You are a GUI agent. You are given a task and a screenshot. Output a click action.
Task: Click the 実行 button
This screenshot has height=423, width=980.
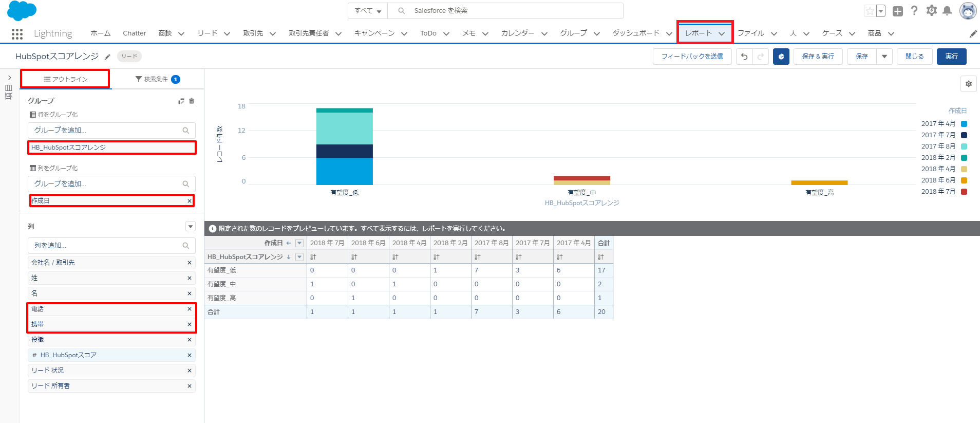click(951, 57)
